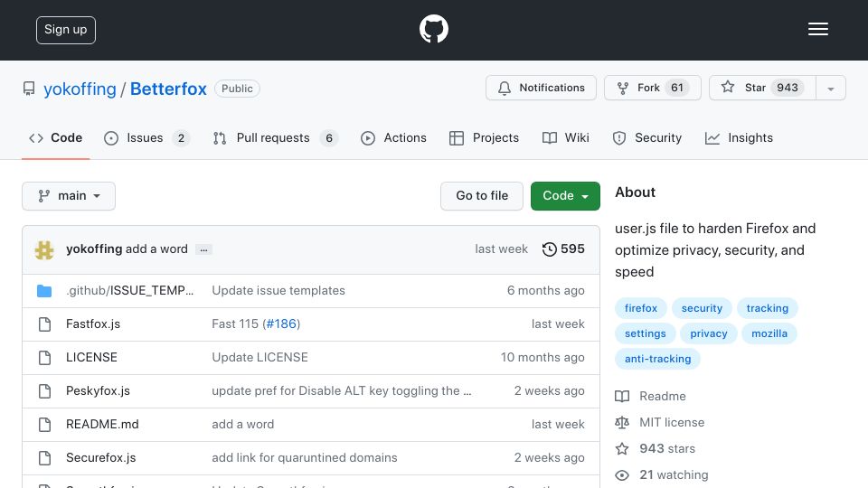Select the security topic tag
Screen dimensions: 868x488
(x=702, y=308)
